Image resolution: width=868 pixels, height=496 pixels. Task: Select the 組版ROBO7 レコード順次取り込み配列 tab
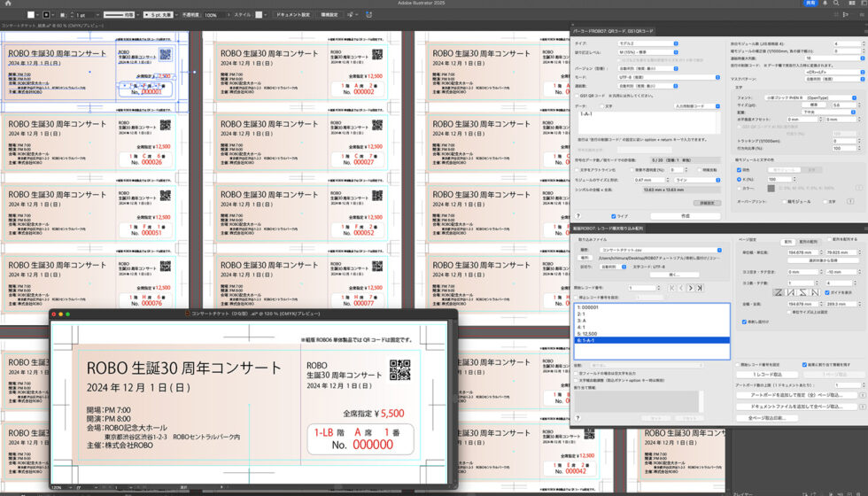(608, 229)
